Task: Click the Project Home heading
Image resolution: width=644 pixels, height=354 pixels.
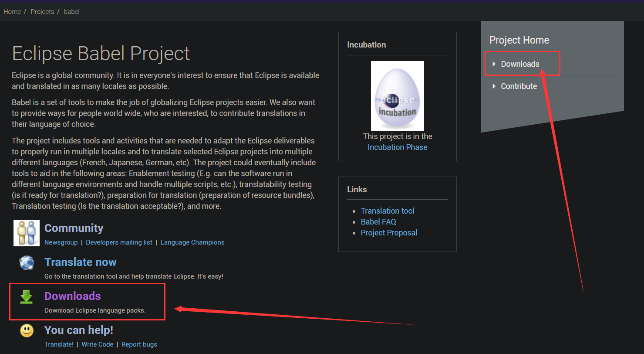Action: pos(519,40)
